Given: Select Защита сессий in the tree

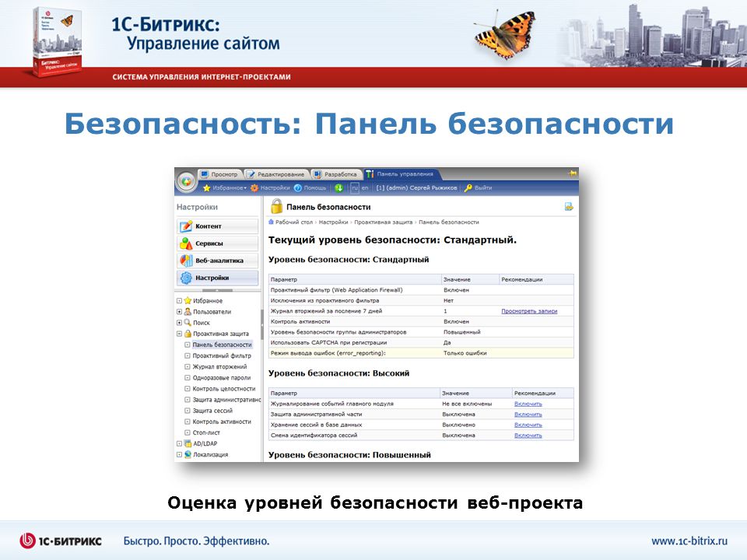Looking at the screenshot, I should [x=212, y=411].
